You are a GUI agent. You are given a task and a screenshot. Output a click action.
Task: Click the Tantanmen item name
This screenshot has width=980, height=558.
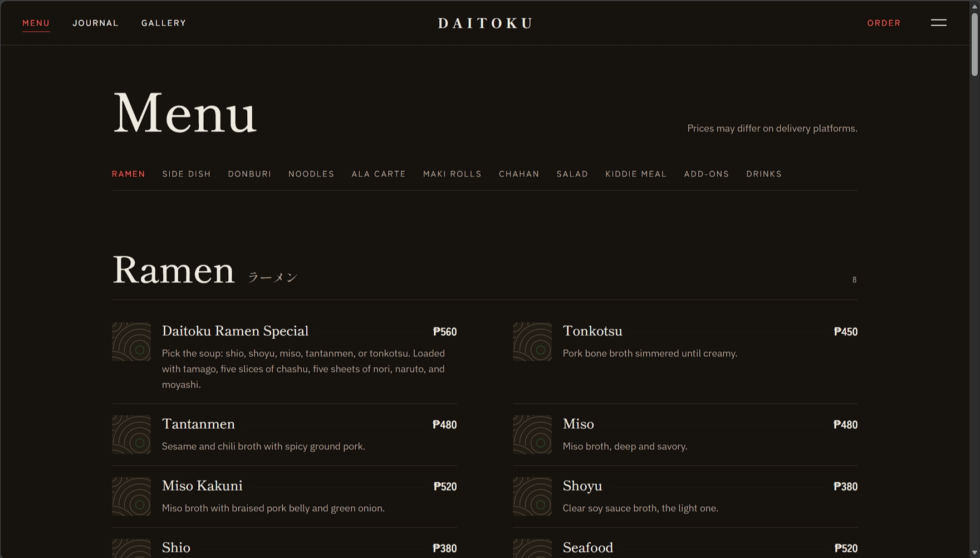[x=198, y=424]
